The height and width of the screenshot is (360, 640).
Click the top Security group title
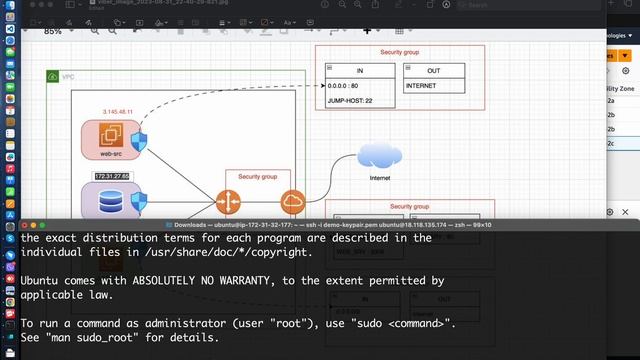coord(400,52)
